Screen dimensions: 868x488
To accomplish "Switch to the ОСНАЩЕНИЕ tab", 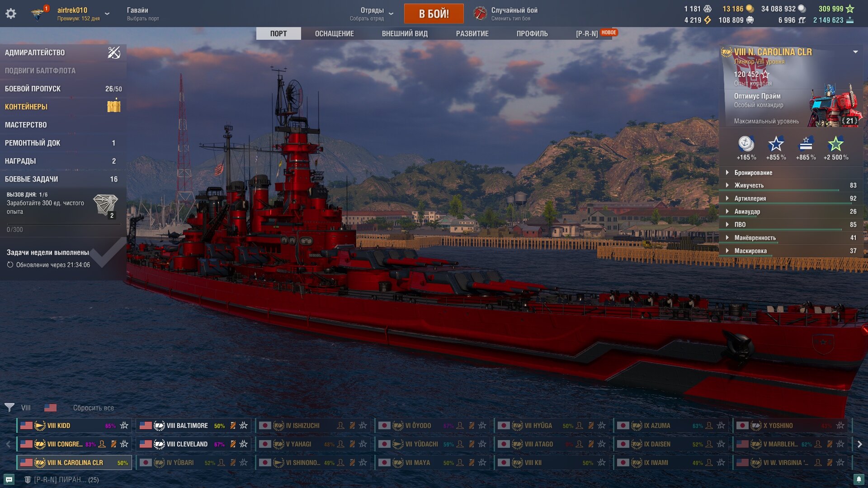I will click(335, 33).
